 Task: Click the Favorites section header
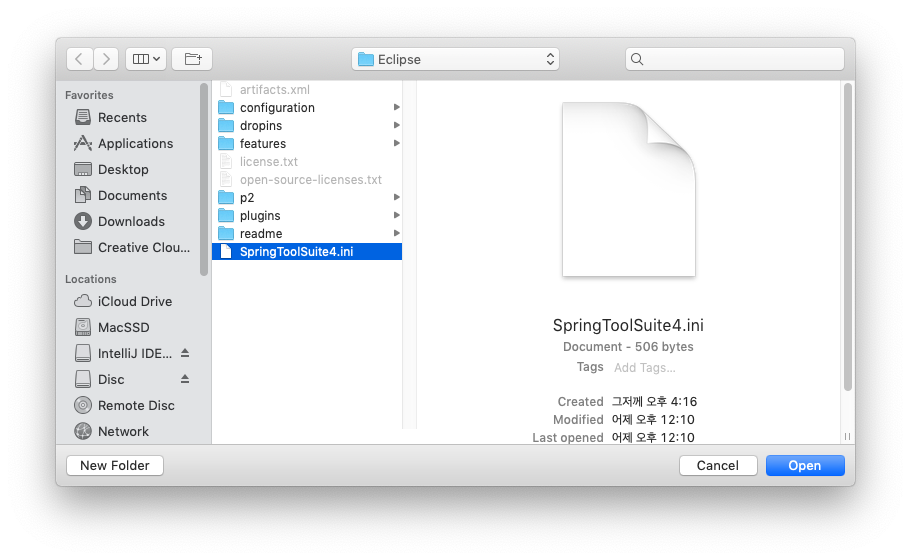click(x=89, y=95)
